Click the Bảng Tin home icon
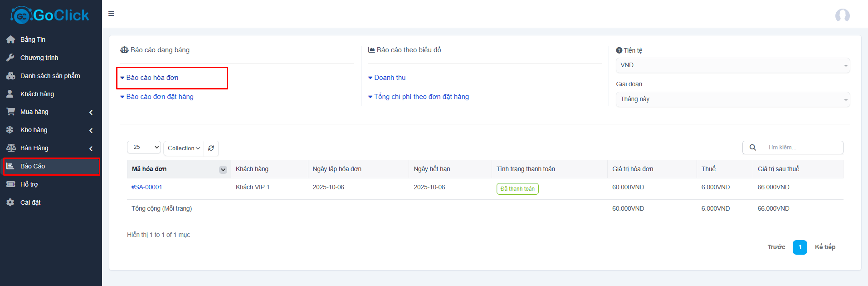 point(11,39)
